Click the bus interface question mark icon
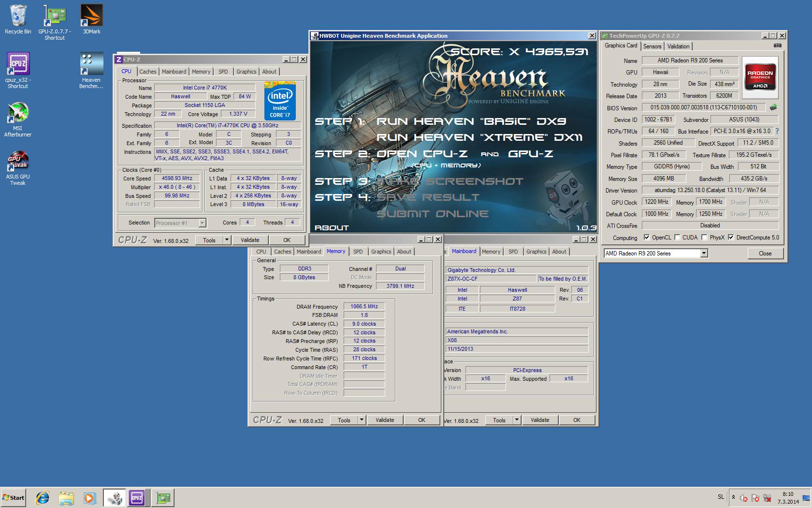The image size is (812, 508). click(x=777, y=131)
